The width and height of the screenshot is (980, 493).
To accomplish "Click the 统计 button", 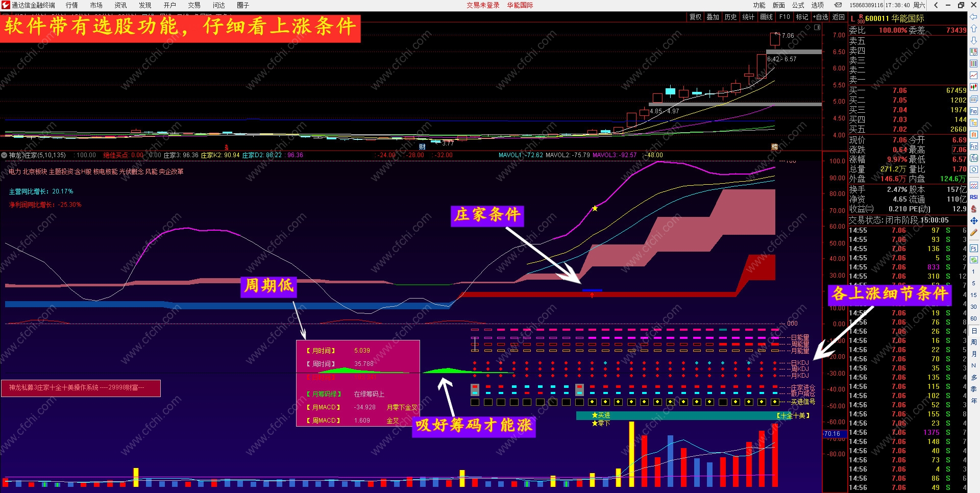I will coord(748,17).
